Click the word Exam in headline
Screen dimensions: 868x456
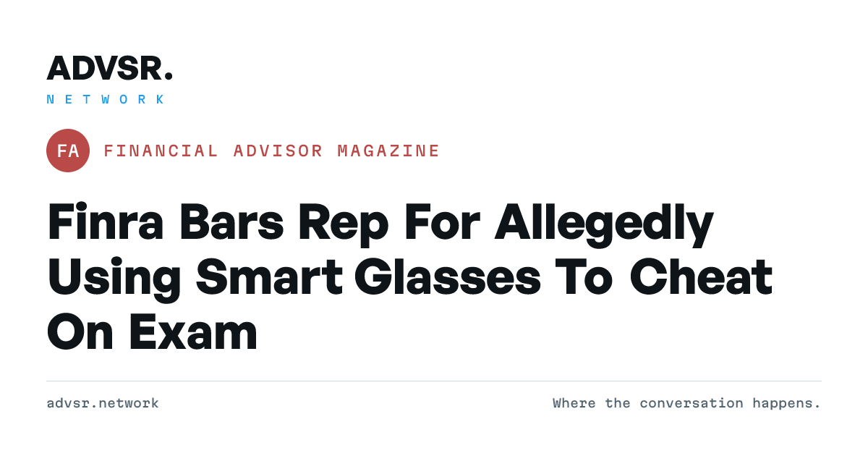point(193,334)
